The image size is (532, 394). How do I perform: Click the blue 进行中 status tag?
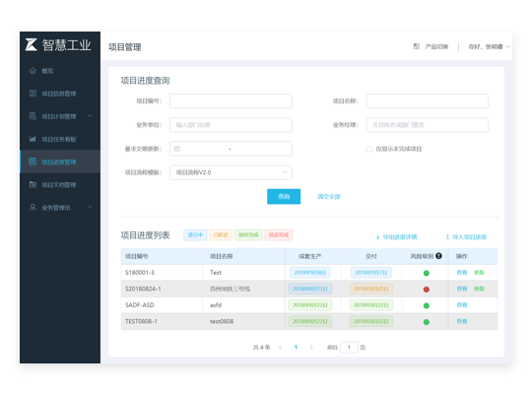coord(195,234)
